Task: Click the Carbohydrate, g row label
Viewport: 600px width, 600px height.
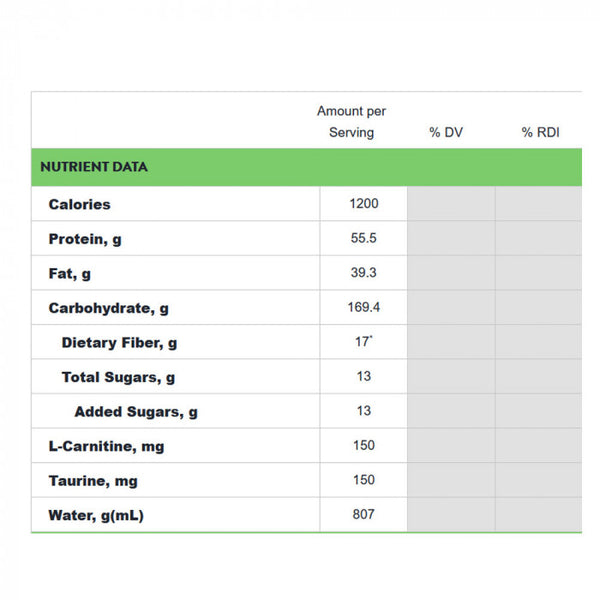Action: 108,308
